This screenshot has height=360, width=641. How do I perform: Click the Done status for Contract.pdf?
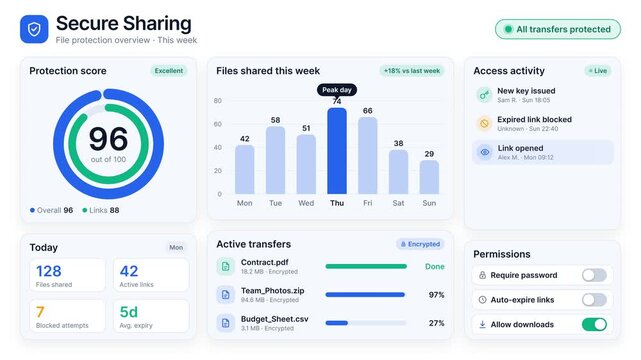[x=435, y=266]
